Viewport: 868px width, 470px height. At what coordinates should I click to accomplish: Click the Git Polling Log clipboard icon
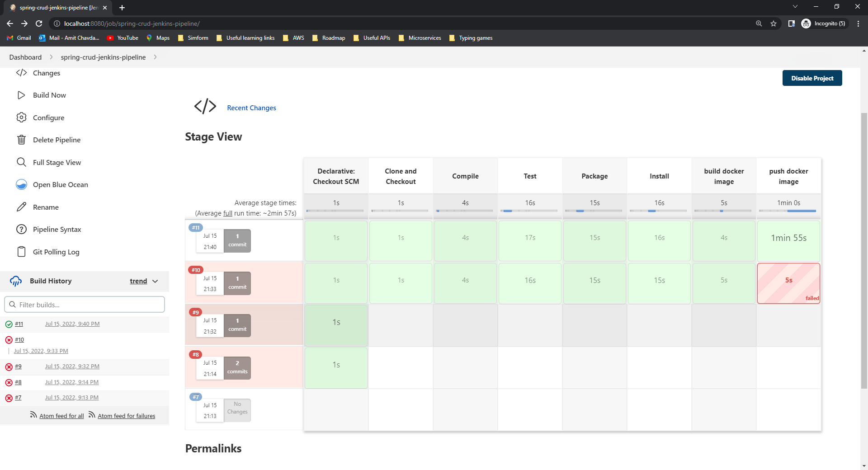pyautogui.click(x=21, y=252)
